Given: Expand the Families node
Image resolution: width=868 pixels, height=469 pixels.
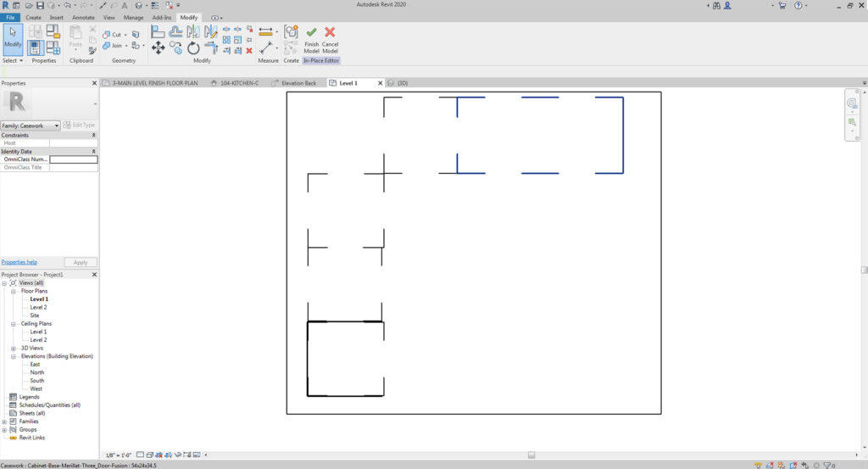Looking at the screenshot, I should [4, 422].
